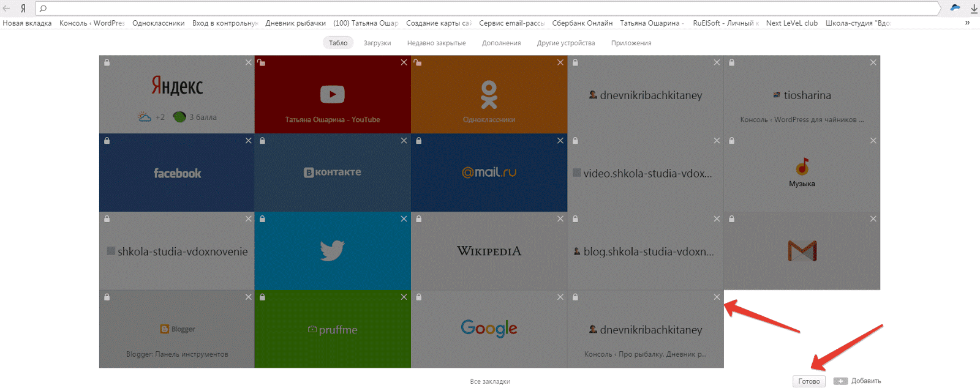Click the Готово button
This screenshot has width=980, height=391.
point(809,381)
